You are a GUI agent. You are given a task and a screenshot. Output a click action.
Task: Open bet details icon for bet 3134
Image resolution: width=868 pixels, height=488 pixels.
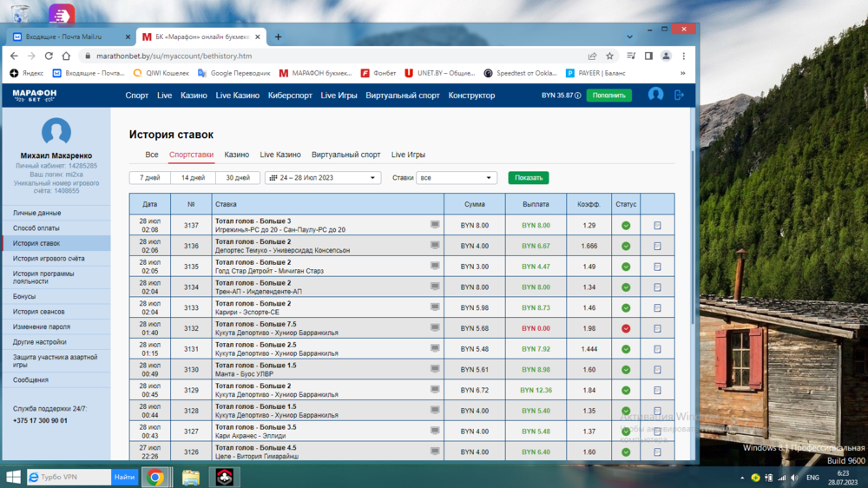tap(657, 287)
